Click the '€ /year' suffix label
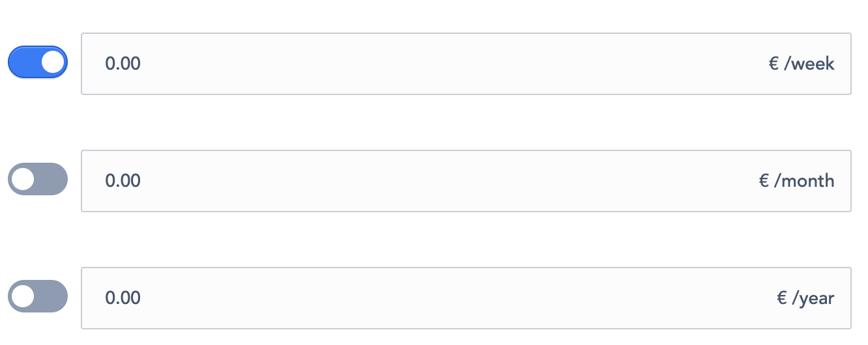Viewport: 868px width, 345px height. (x=805, y=298)
